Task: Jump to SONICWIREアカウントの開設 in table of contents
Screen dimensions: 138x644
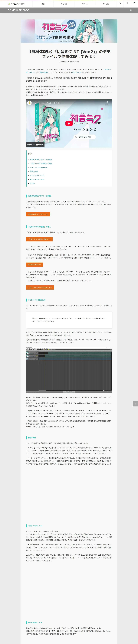Action: 41,159
